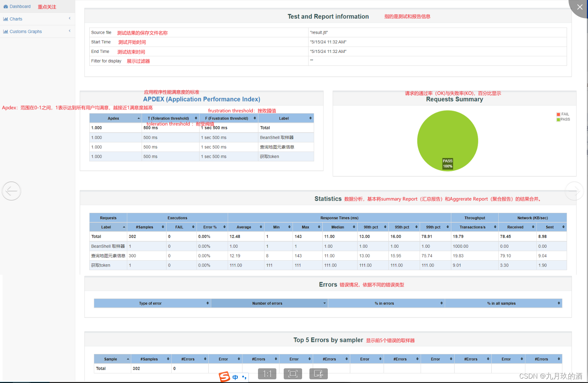Click the green PASS pie chart
The image size is (588, 383).
(x=448, y=141)
